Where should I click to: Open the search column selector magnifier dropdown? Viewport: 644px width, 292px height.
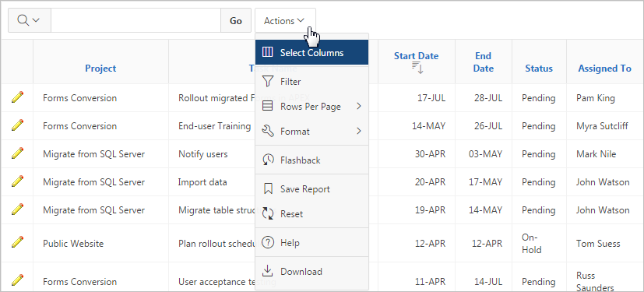pos(29,20)
